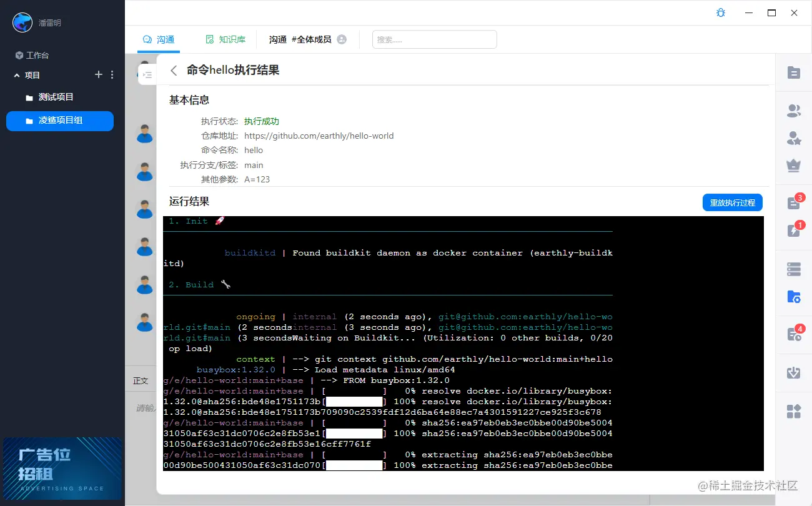Click the member-with-star icon

click(794, 138)
